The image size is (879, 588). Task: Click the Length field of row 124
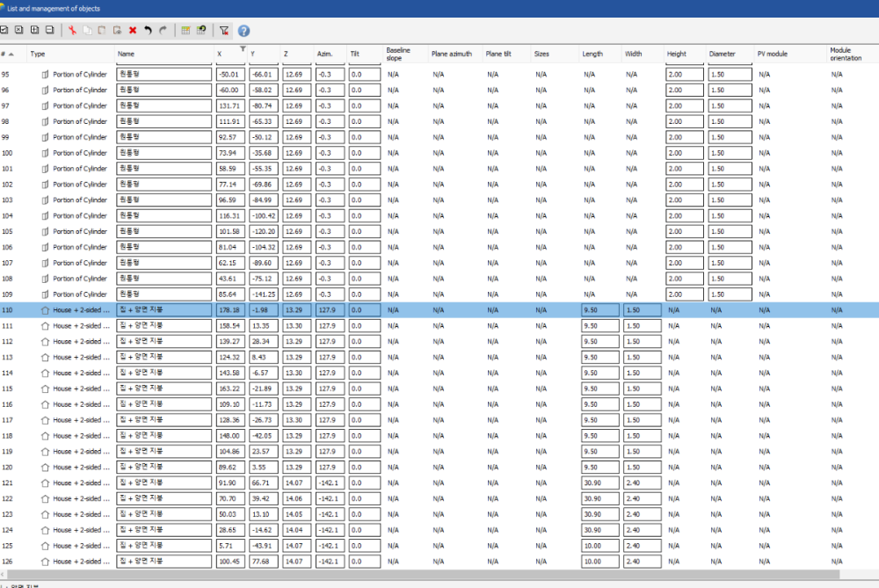599,530
